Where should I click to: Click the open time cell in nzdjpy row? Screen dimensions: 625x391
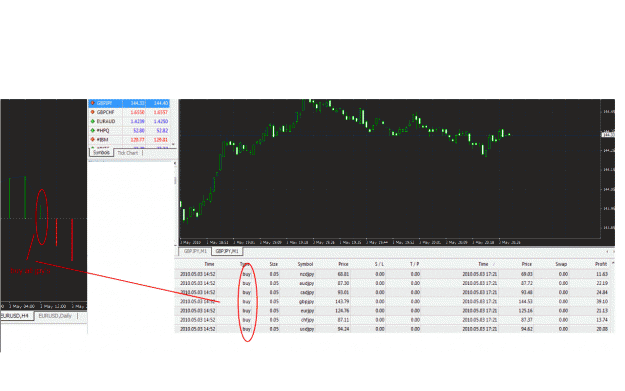point(198,274)
